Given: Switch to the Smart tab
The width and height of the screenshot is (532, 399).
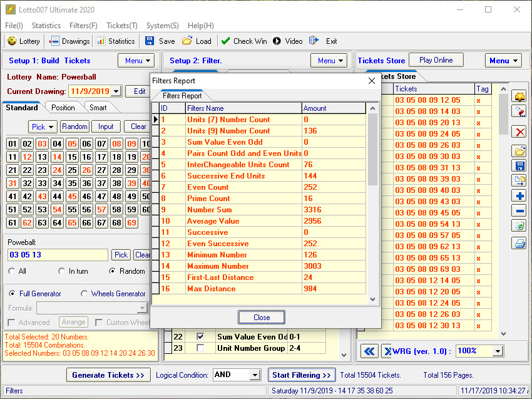Looking at the screenshot, I should pos(98,108).
